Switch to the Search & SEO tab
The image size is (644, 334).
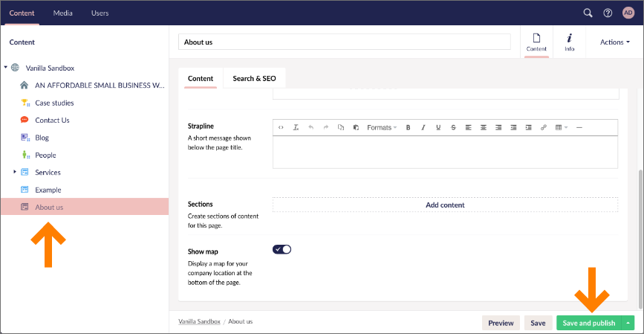coord(254,79)
